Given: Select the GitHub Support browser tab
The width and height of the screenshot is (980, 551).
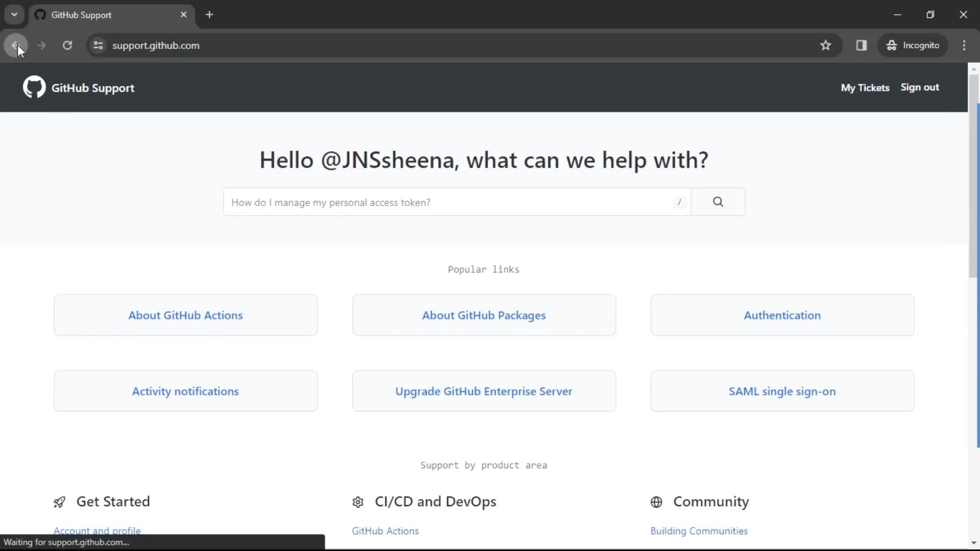Looking at the screenshot, I should (111, 15).
